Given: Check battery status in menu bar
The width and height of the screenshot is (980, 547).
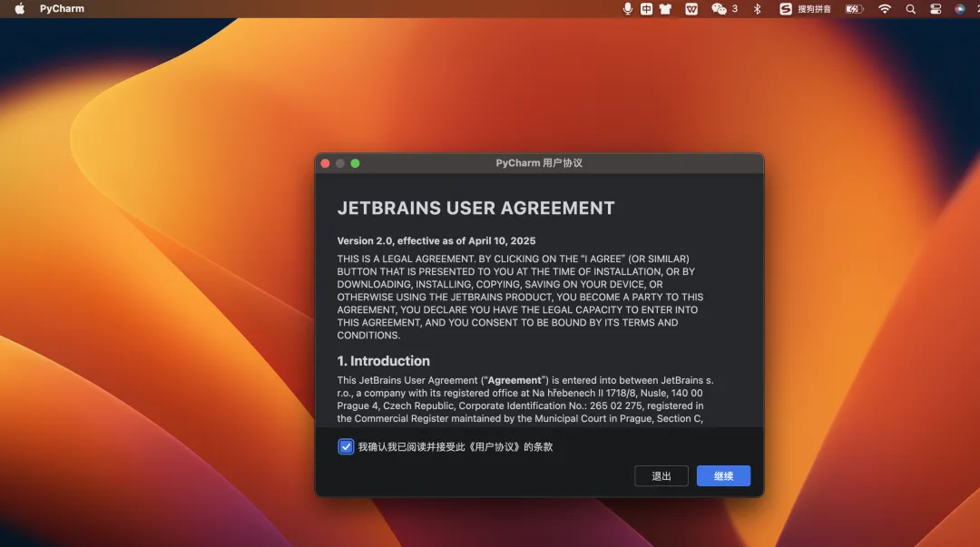Looking at the screenshot, I should 854,9.
